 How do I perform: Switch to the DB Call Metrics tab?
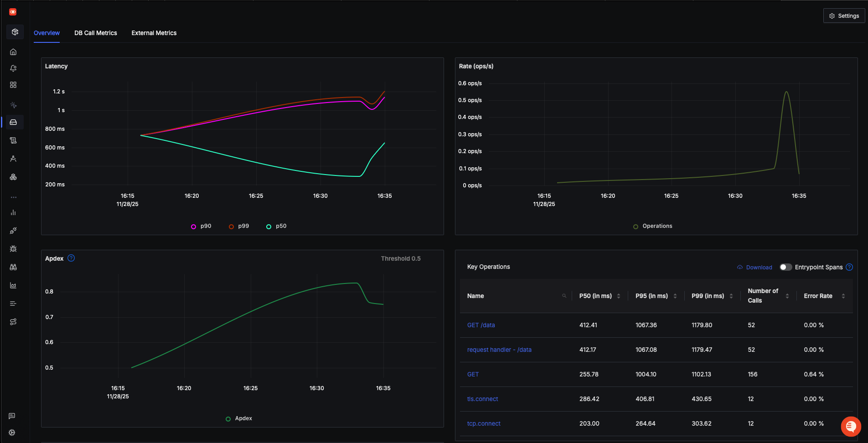coord(95,33)
